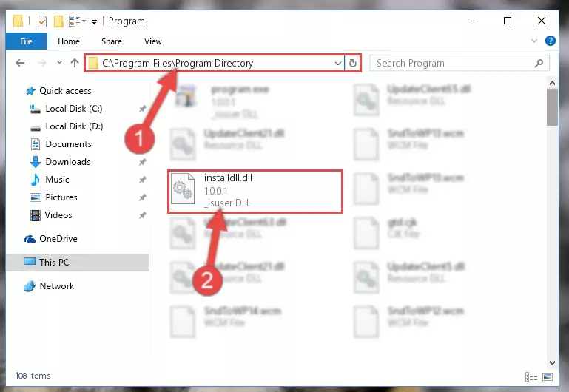
Task: Open the File menu
Action: 26,41
